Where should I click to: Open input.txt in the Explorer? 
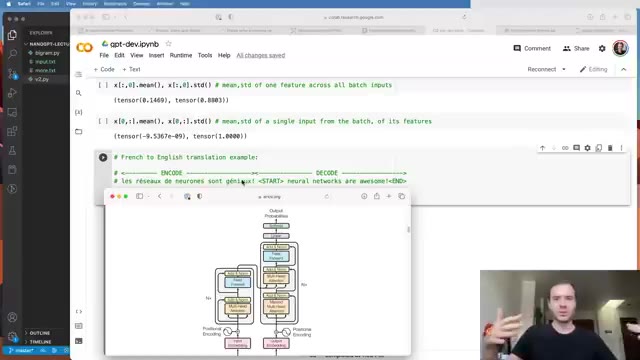[45, 62]
